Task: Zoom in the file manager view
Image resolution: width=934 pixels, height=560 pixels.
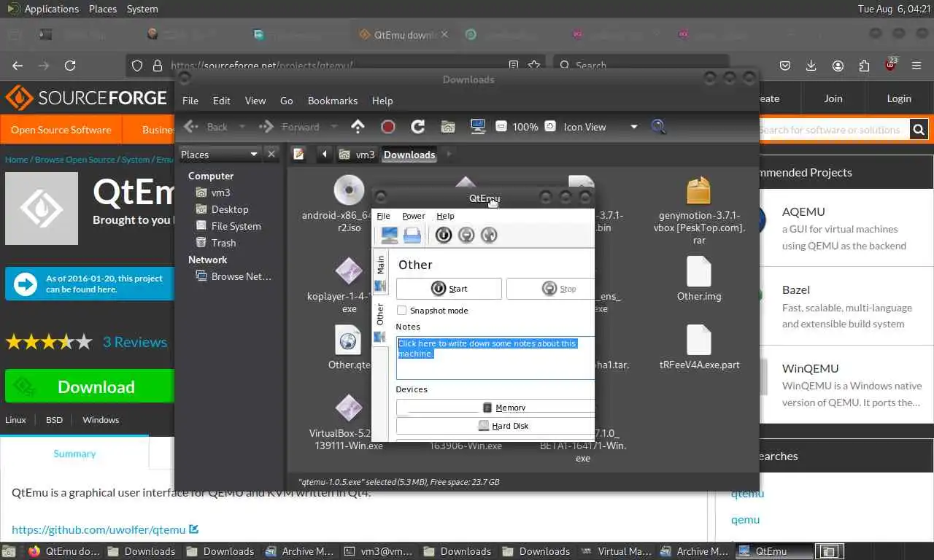Action: [550, 126]
